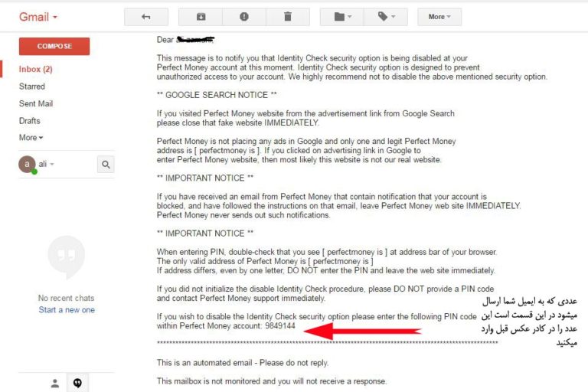
Task: Open the Labels tag menu
Action: click(386, 17)
